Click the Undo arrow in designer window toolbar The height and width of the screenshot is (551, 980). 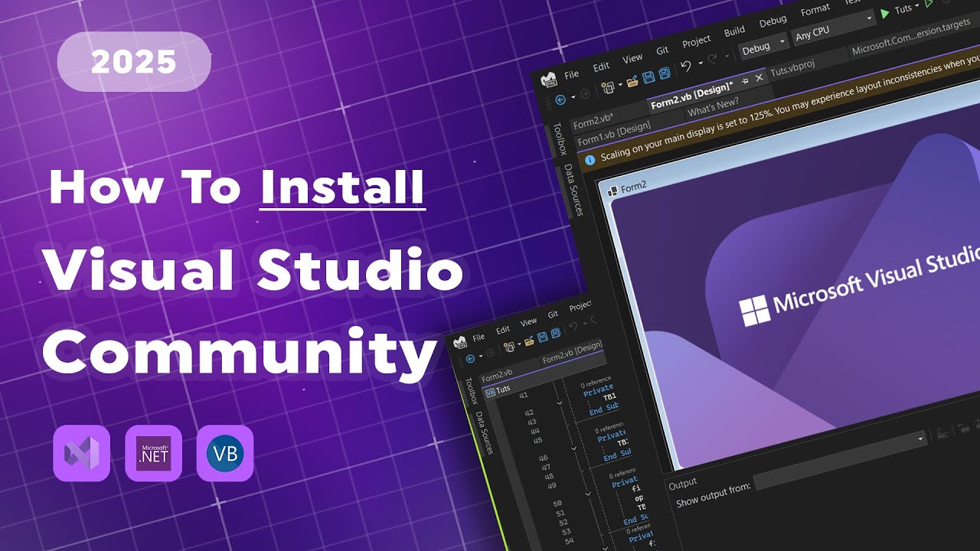(x=686, y=67)
